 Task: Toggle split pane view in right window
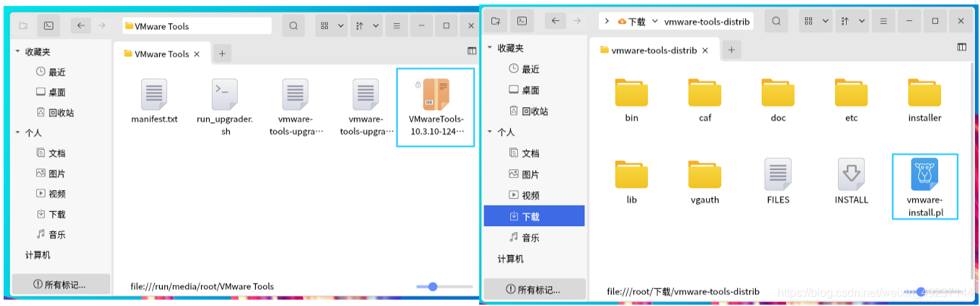pos(961,47)
